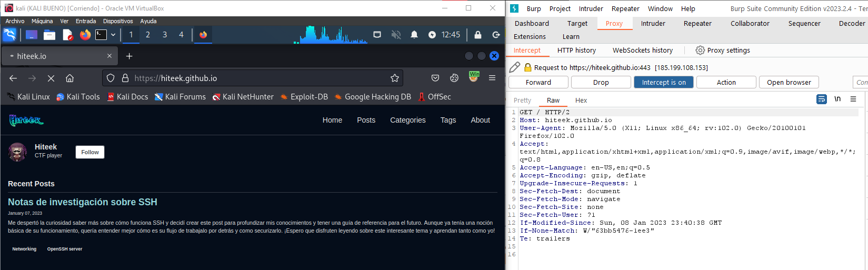This screenshot has width=868, height=270.
Task: Forward the intercepted request
Action: pyautogui.click(x=538, y=82)
